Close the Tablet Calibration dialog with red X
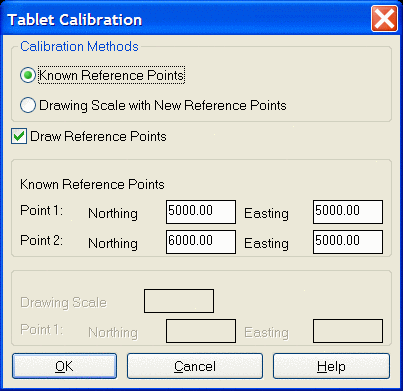 tap(384, 19)
